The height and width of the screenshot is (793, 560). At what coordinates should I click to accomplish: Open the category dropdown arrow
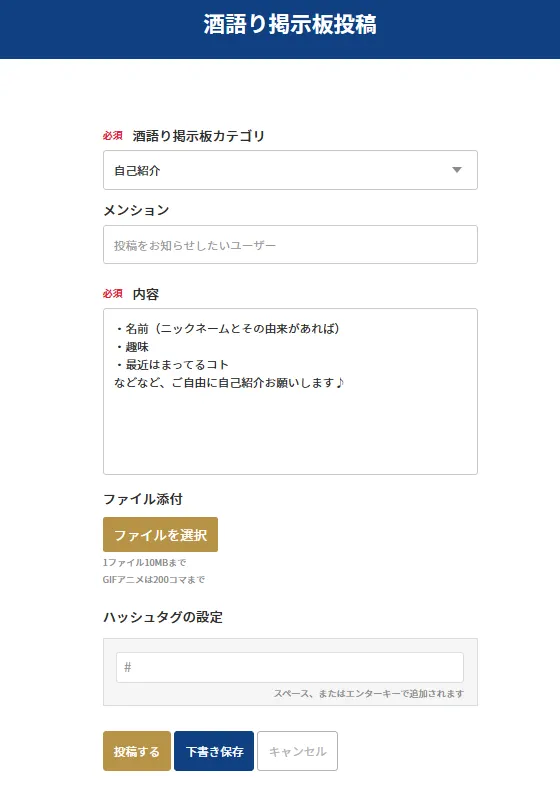click(457, 170)
